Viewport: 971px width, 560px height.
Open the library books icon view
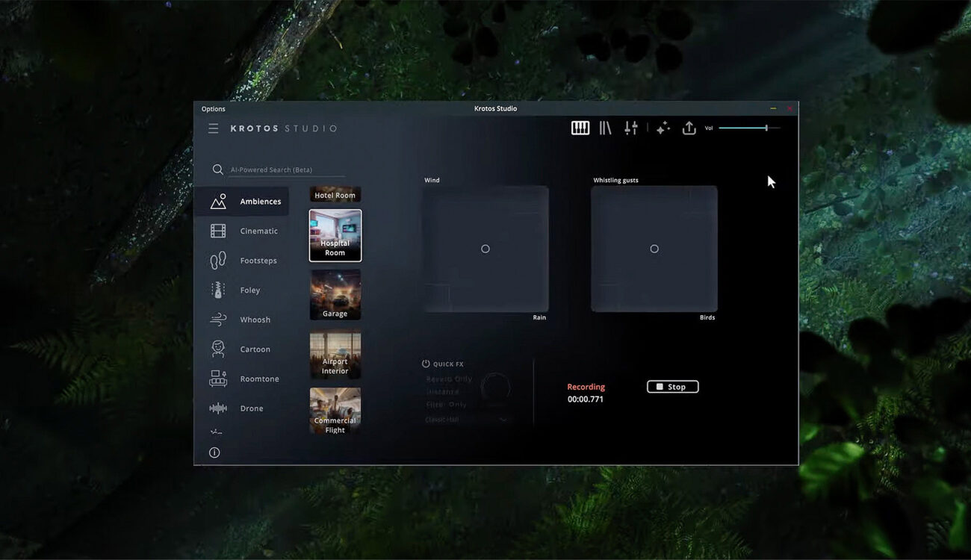[x=606, y=128]
